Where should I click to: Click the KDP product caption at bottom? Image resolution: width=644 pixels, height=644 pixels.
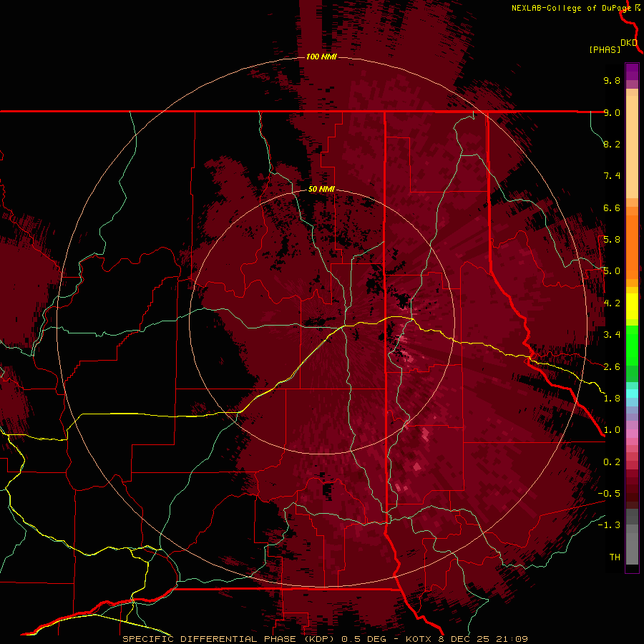[325, 639]
